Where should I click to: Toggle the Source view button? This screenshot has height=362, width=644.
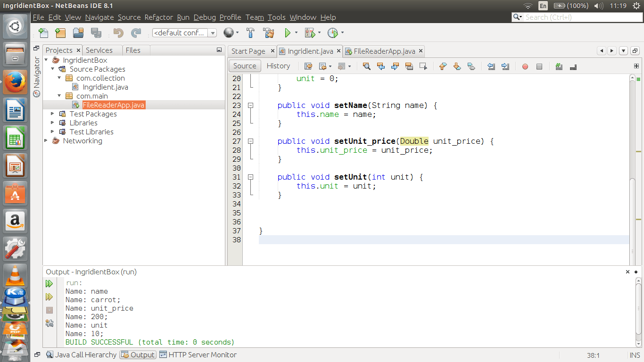click(x=245, y=66)
